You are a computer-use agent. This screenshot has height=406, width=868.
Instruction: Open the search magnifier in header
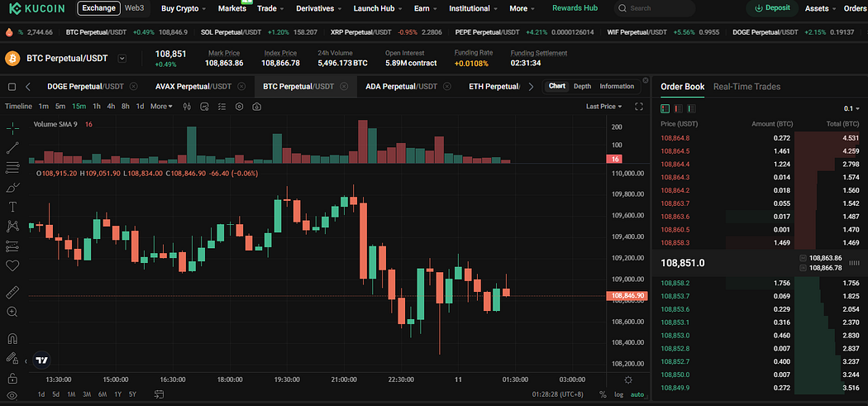point(622,8)
